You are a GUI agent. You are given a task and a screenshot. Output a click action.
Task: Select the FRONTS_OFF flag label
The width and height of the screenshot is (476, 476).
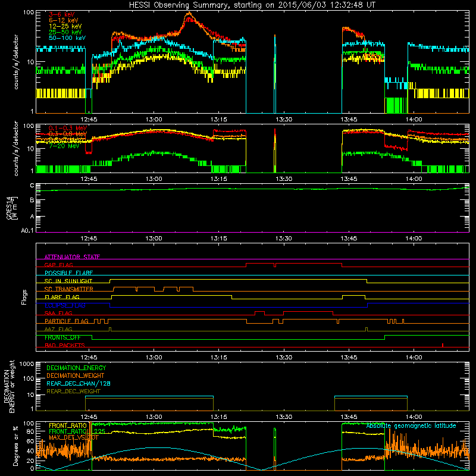62,337
